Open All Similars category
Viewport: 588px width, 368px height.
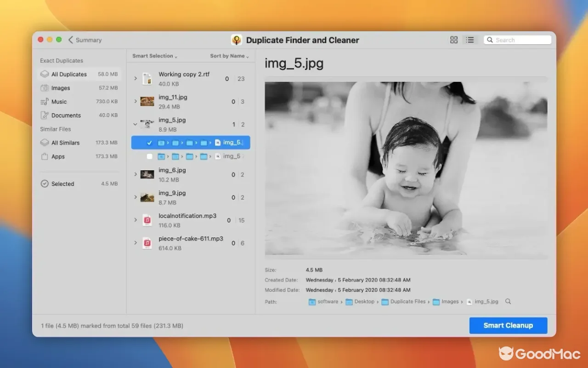pyautogui.click(x=79, y=143)
